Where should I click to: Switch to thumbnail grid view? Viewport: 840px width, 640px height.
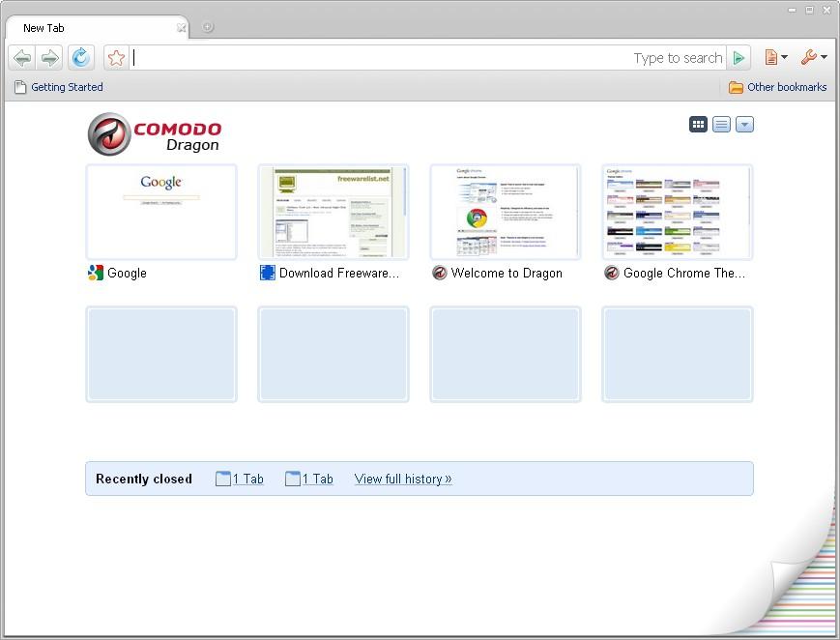tap(698, 125)
